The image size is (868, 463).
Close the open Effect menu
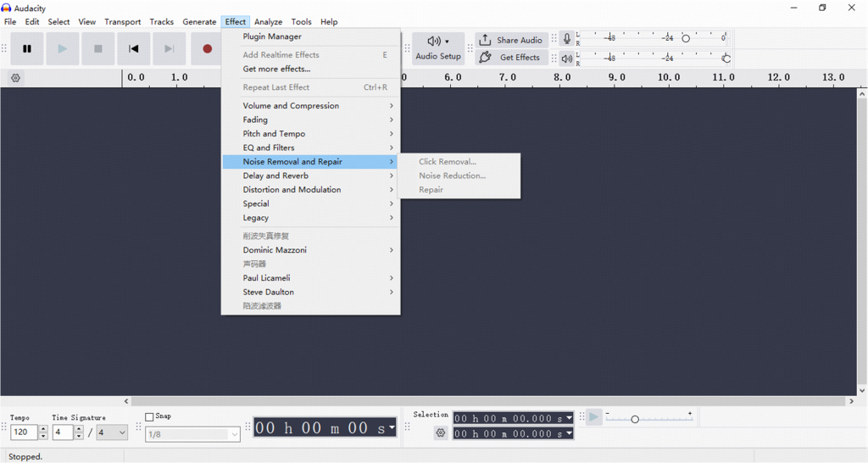236,21
